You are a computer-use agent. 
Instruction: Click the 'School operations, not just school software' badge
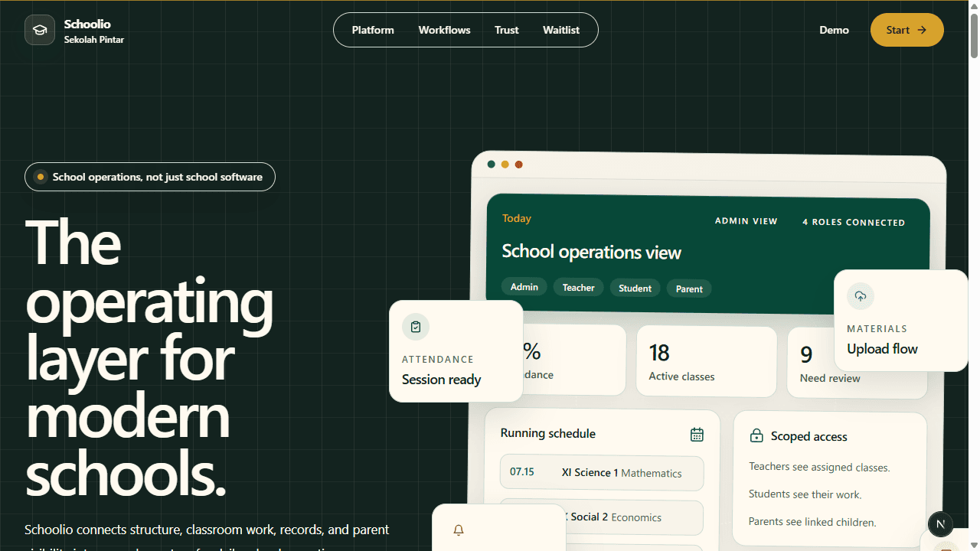150,177
